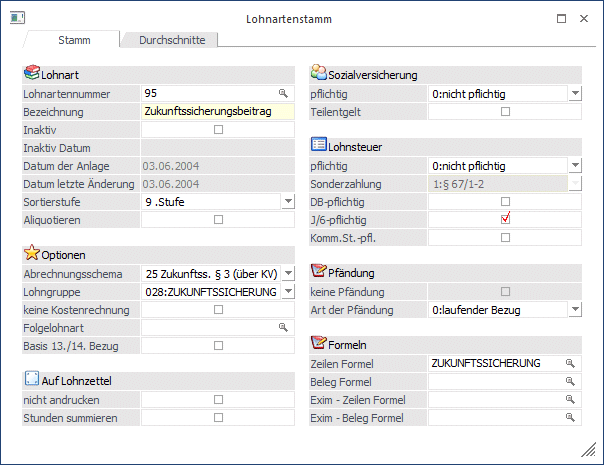Enable the nicht andrucken checkbox
Screen dimensions: 604x465
click(x=218, y=399)
